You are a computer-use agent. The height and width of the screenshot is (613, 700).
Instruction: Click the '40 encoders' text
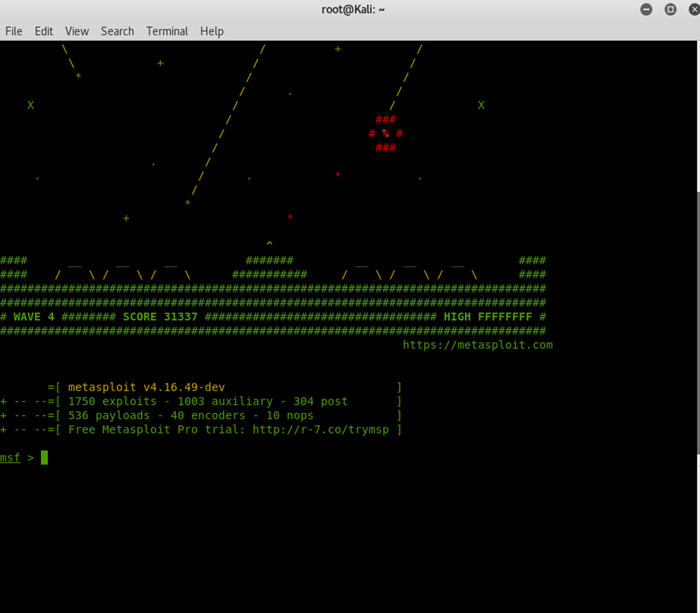click(208, 415)
